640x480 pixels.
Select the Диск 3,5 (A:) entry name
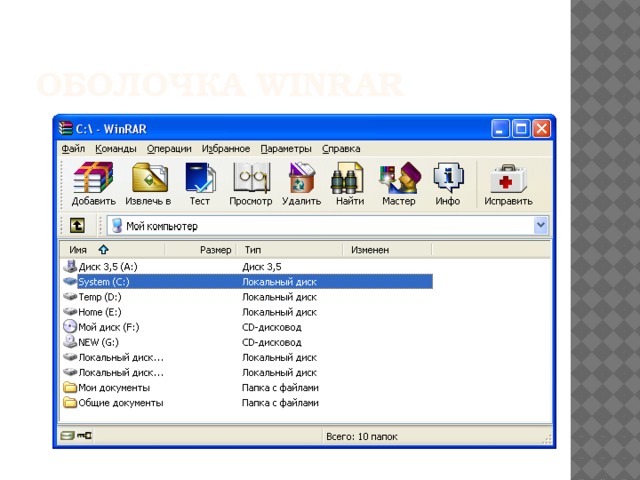point(108,267)
